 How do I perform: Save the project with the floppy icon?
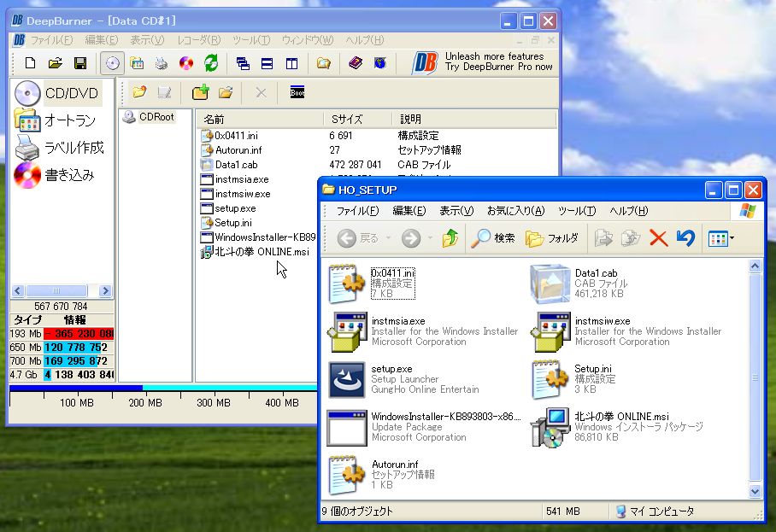80,63
